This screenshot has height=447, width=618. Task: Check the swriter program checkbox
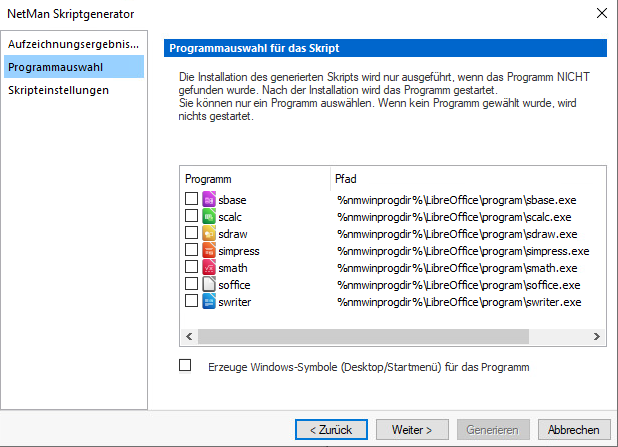tap(192, 300)
